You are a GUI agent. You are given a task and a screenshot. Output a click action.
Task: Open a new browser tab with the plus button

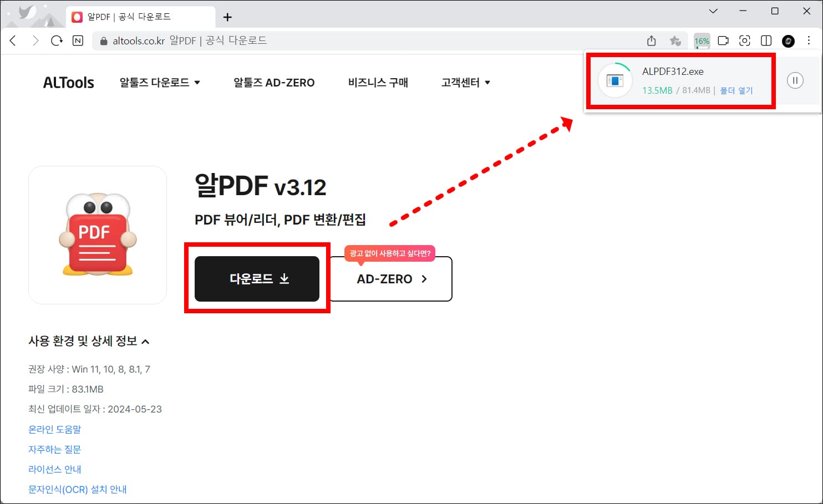coord(227,17)
